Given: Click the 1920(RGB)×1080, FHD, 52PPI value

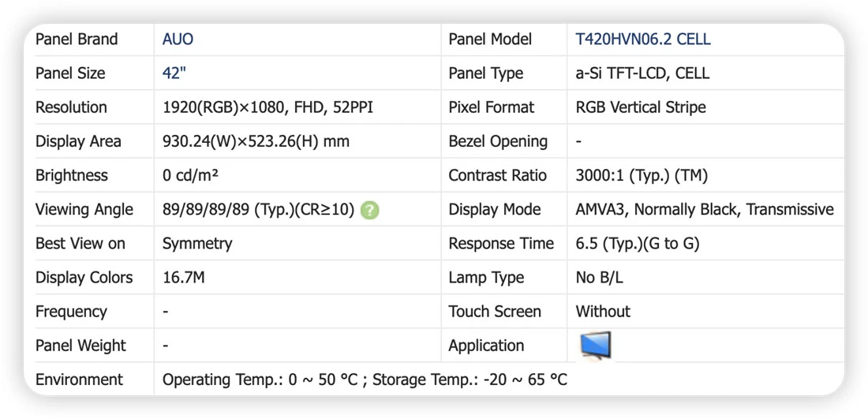Looking at the screenshot, I should tap(268, 107).
